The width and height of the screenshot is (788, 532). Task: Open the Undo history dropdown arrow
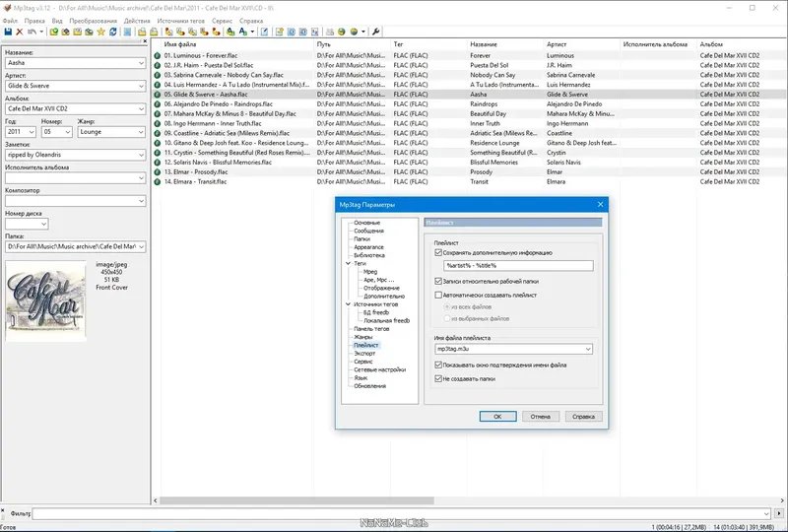41,32
